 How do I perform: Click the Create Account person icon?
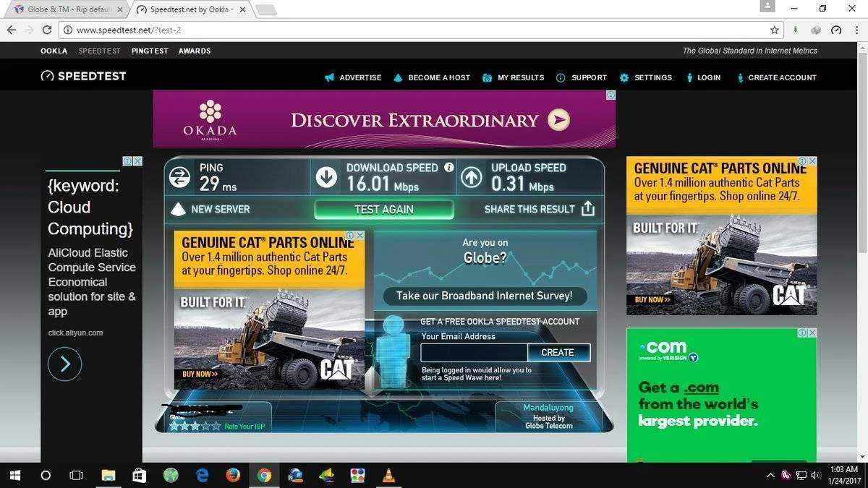740,77
